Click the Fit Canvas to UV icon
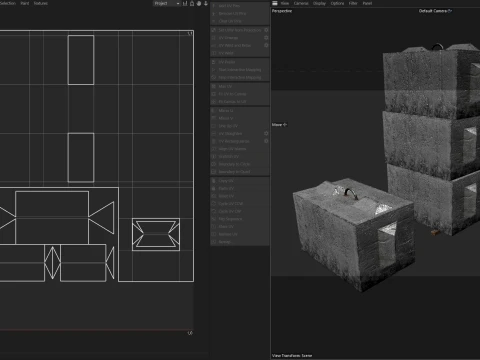This screenshot has width=480, height=360. click(x=214, y=101)
